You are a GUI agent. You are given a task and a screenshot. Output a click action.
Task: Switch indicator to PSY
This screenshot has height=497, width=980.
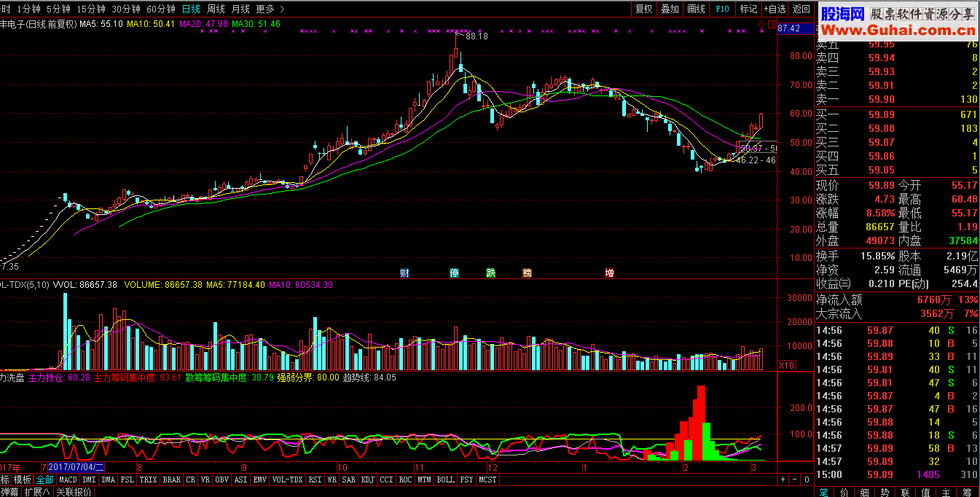(x=467, y=480)
